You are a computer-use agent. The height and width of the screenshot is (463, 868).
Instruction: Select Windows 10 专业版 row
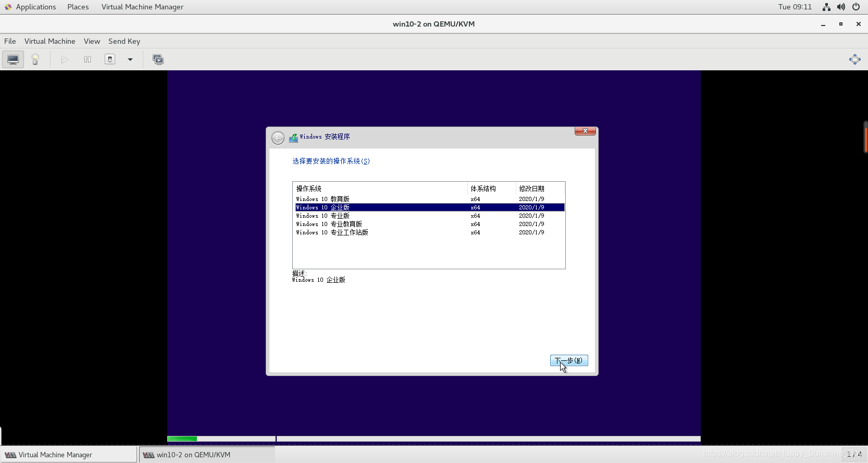(x=430, y=216)
